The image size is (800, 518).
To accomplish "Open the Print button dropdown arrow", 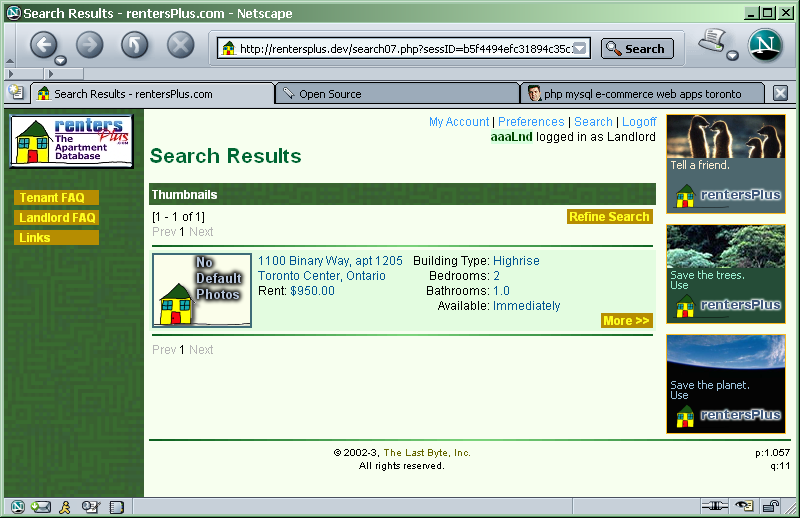I will [x=732, y=56].
